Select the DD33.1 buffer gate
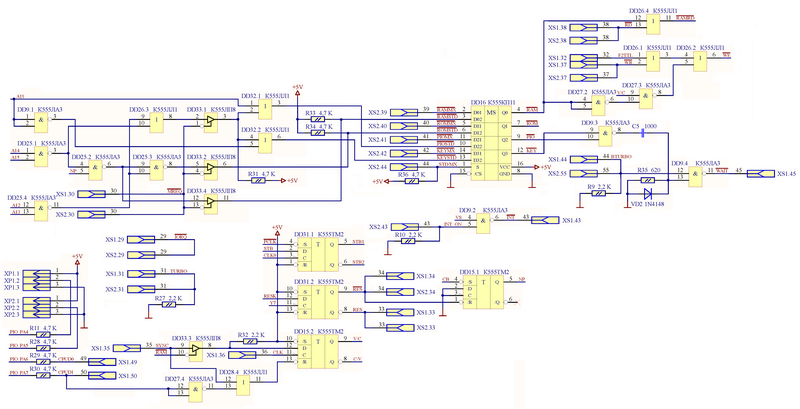 [208, 121]
